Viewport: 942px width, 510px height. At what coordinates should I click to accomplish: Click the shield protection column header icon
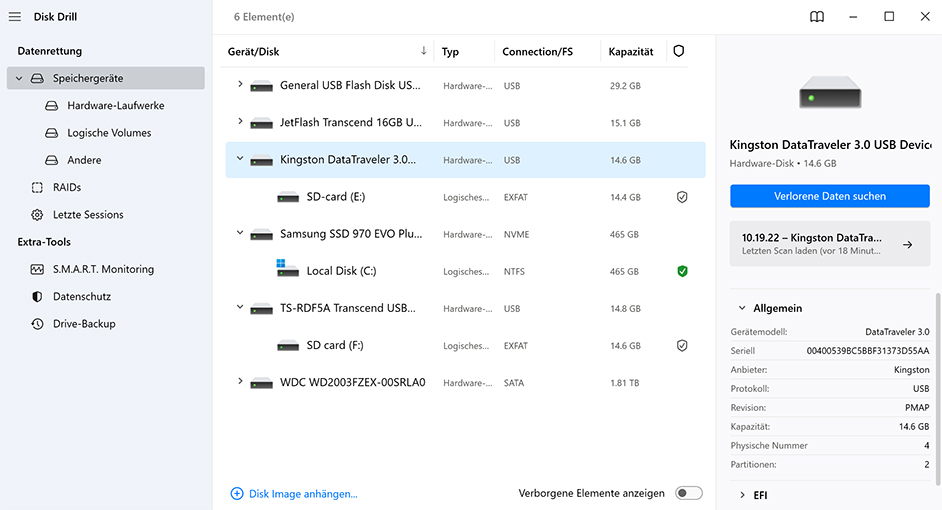pyautogui.click(x=679, y=51)
